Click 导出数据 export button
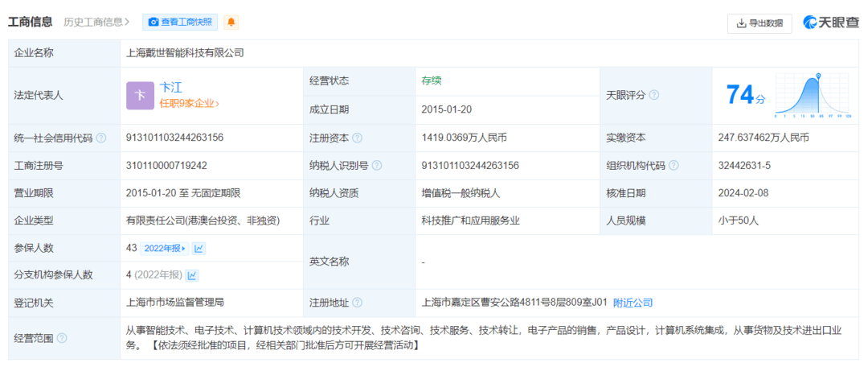This screenshot has width=868, height=371. pos(759,23)
